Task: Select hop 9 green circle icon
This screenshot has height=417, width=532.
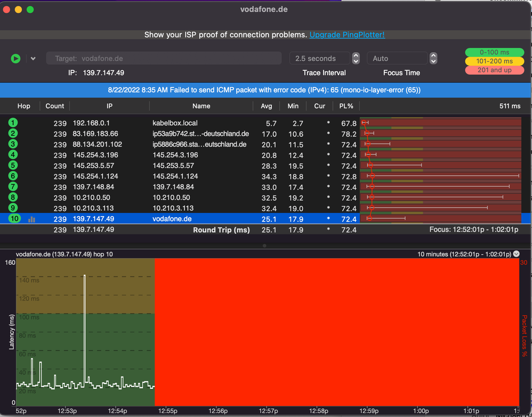Action: (13, 208)
